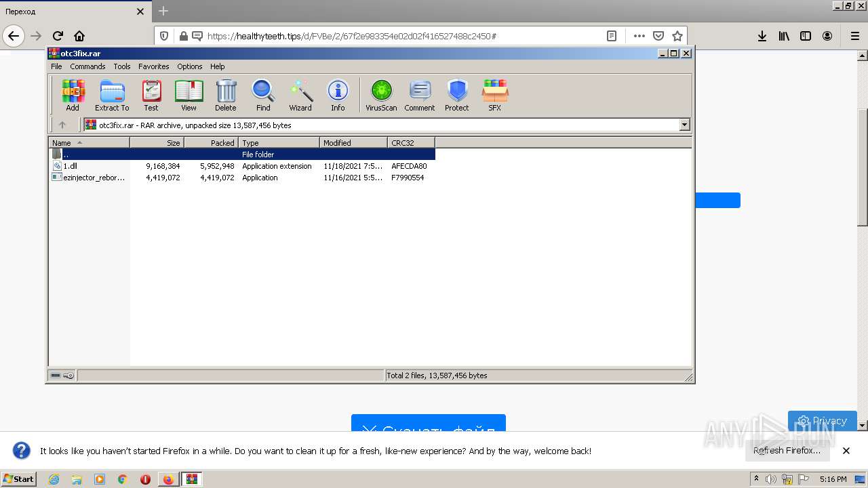Open the Find magnifier tool
Screen dimensions: 868x488
pos(263,95)
